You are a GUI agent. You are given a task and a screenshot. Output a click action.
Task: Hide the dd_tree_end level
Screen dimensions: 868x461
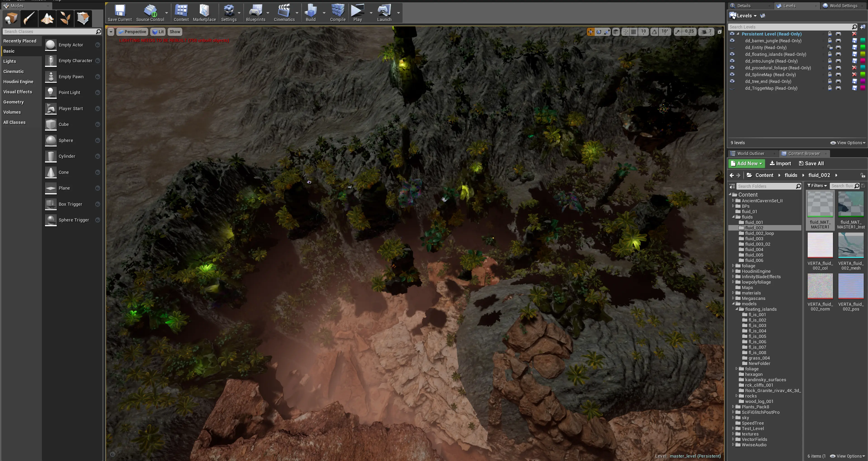(732, 81)
